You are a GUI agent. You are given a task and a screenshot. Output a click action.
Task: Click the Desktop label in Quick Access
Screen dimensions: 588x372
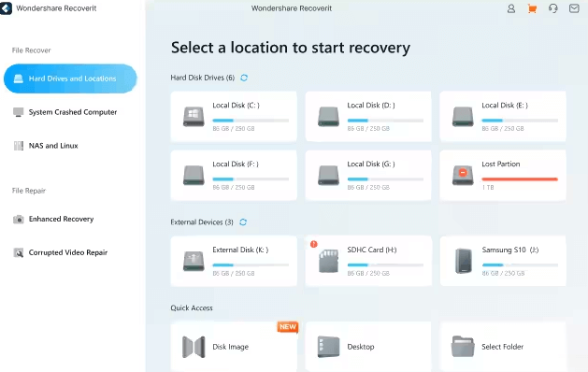tap(361, 347)
